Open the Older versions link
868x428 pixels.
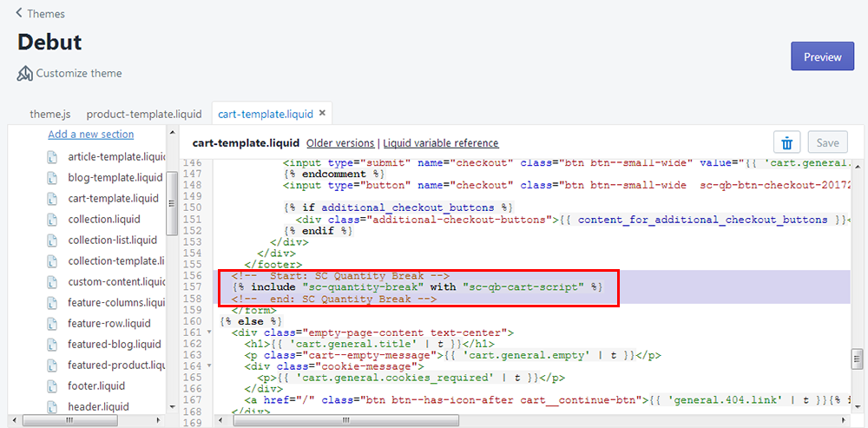[x=340, y=143]
